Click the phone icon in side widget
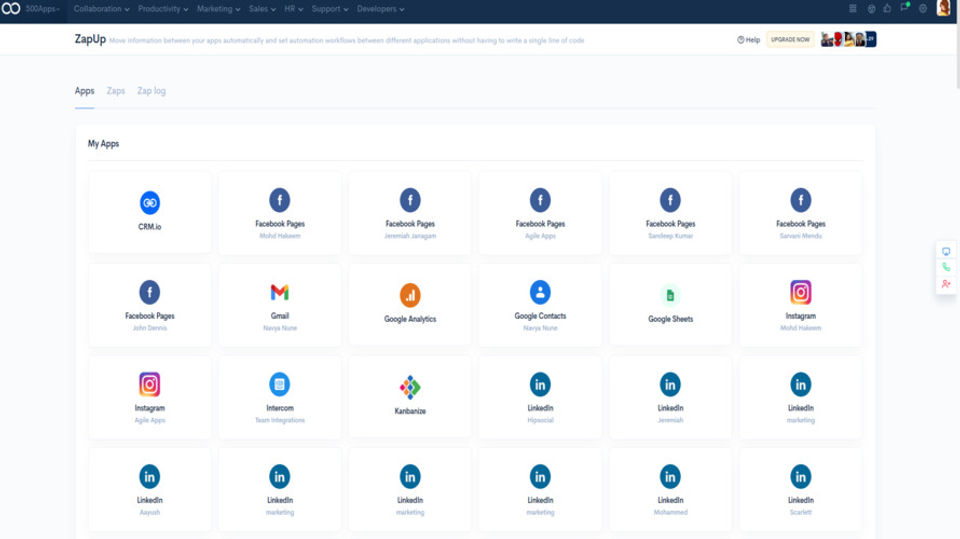Viewport: 960px width, 539px height. coord(946,267)
